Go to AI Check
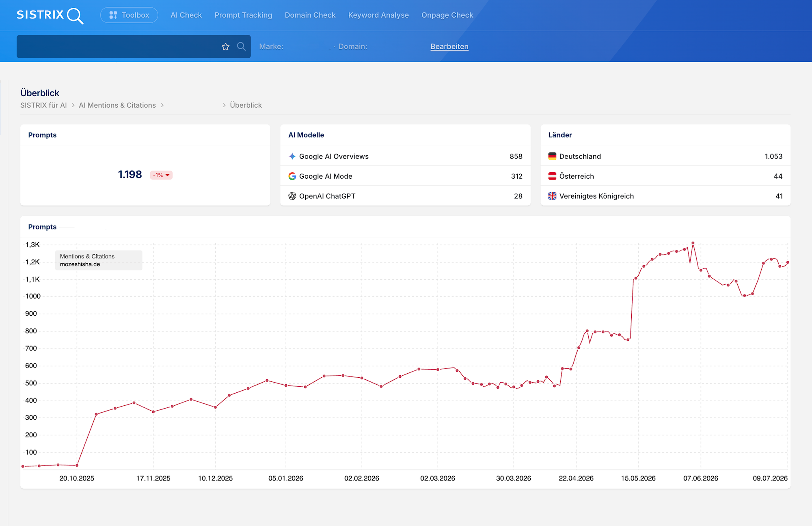Screen dimensions: 812x526 point(186,15)
